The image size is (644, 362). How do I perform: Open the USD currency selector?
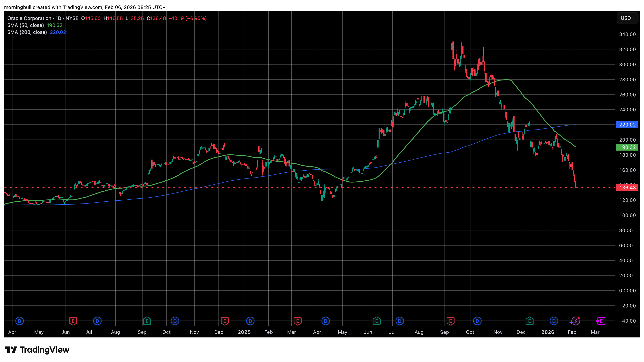click(x=627, y=18)
